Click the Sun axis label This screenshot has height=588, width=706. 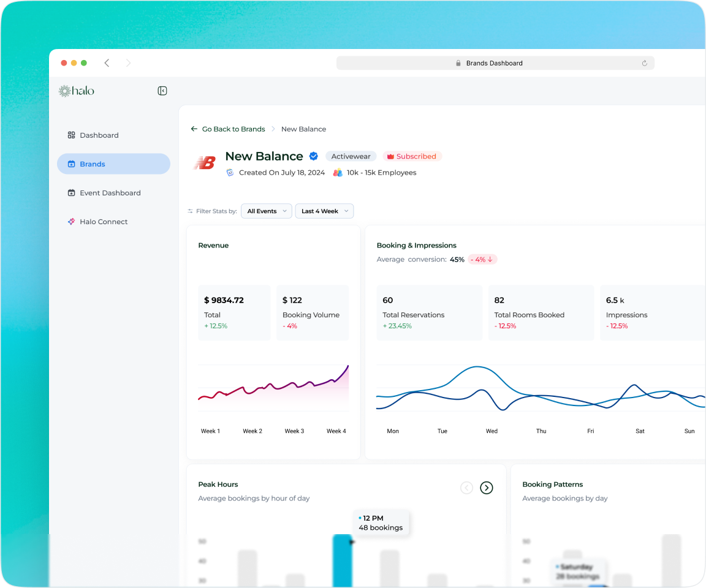pyautogui.click(x=689, y=431)
